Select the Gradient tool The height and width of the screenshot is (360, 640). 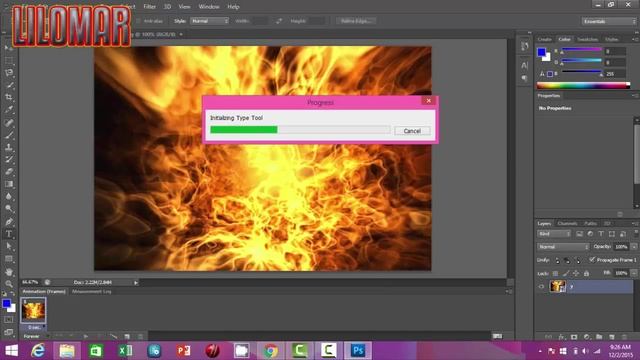(x=9, y=184)
